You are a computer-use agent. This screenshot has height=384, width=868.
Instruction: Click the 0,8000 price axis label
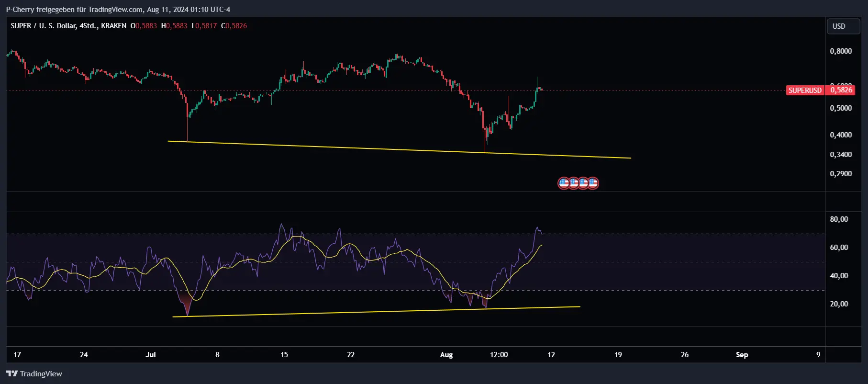click(841, 51)
